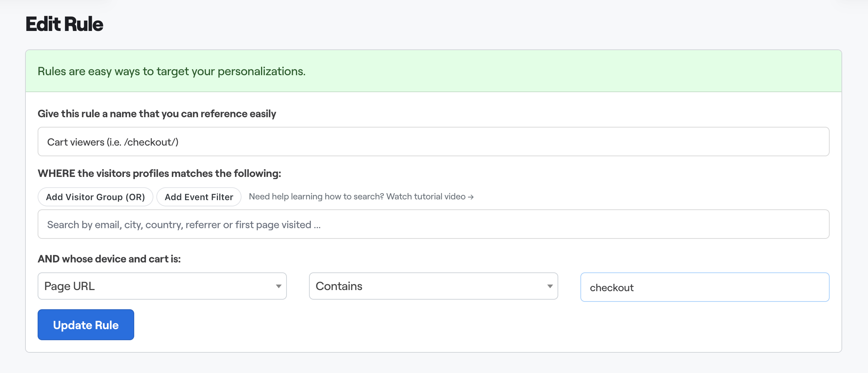The height and width of the screenshot is (373, 868).
Task: Open the Watch tutorial video link
Action: pos(430,197)
